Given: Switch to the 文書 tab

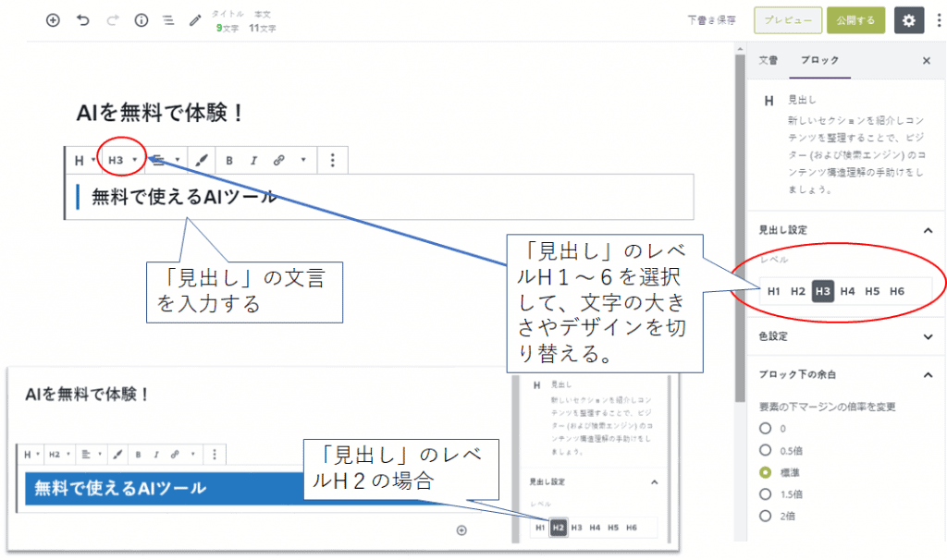Looking at the screenshot, I should (x=769, y=61).
